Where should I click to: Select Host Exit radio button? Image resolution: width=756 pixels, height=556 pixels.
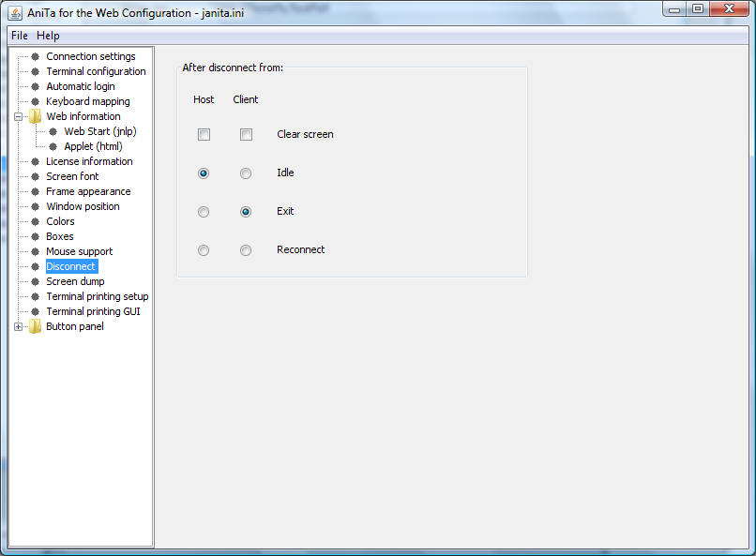pos(204,212)
